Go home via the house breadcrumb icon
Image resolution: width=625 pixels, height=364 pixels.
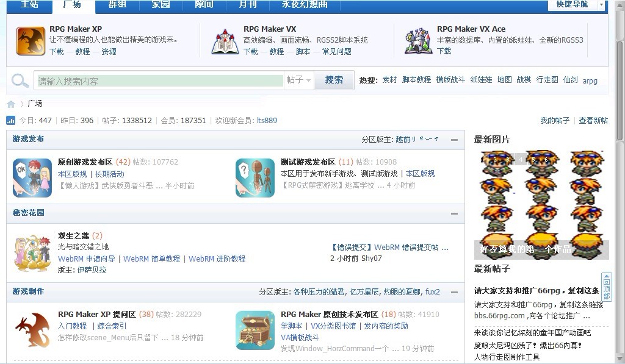11,104
